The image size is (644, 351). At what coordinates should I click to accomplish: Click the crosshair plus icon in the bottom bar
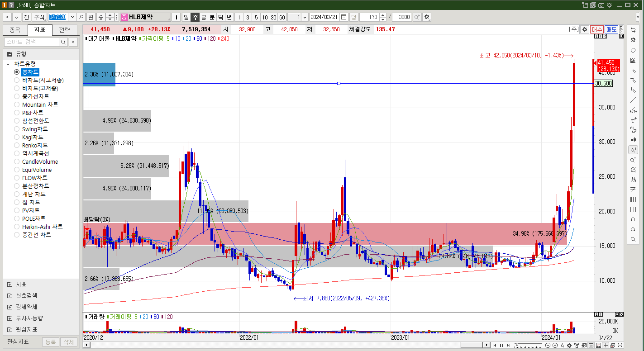[606, 346]
